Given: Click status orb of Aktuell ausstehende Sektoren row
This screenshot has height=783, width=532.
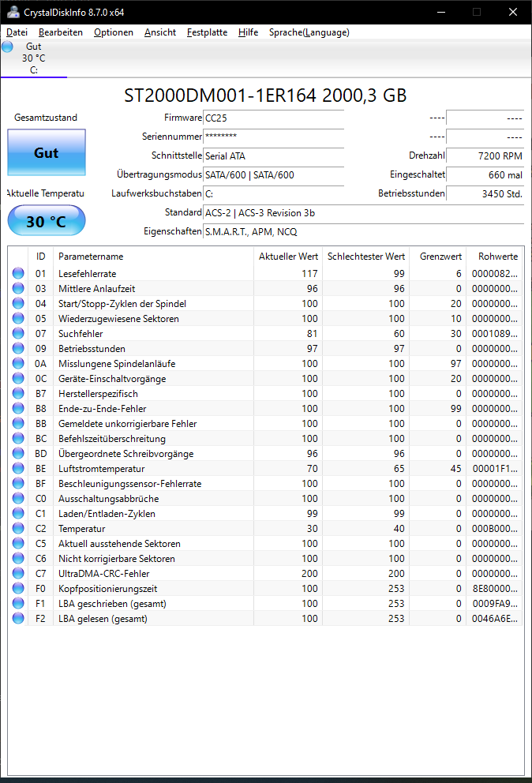Looking at the screenshot, I should tap(18, 543).
